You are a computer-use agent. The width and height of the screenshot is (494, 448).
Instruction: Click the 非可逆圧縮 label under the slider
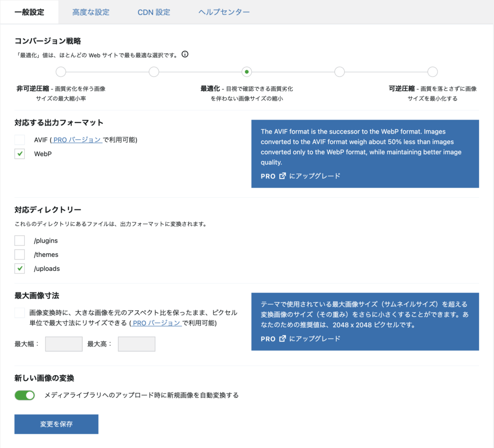pos(33,89)
